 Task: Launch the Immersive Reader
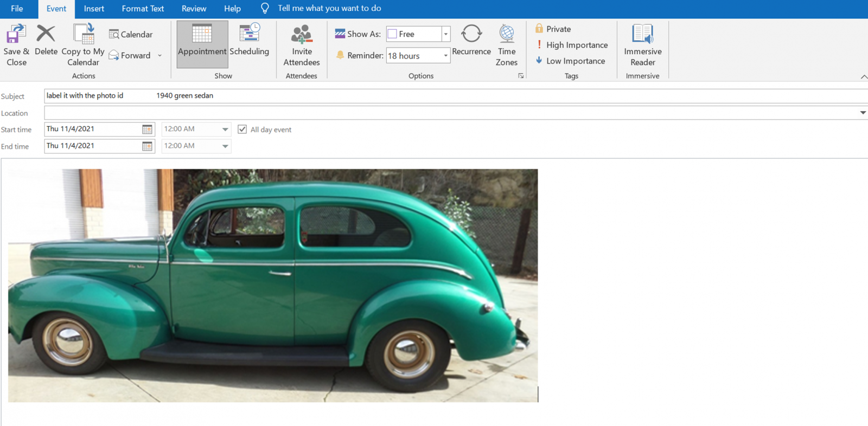tap(643, 44)
